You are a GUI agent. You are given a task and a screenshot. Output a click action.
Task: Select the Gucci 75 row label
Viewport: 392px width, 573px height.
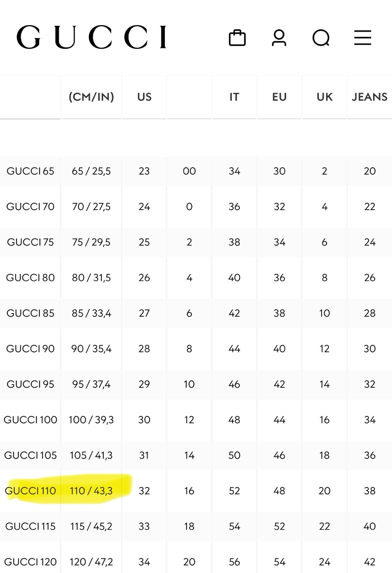[30, 242]
